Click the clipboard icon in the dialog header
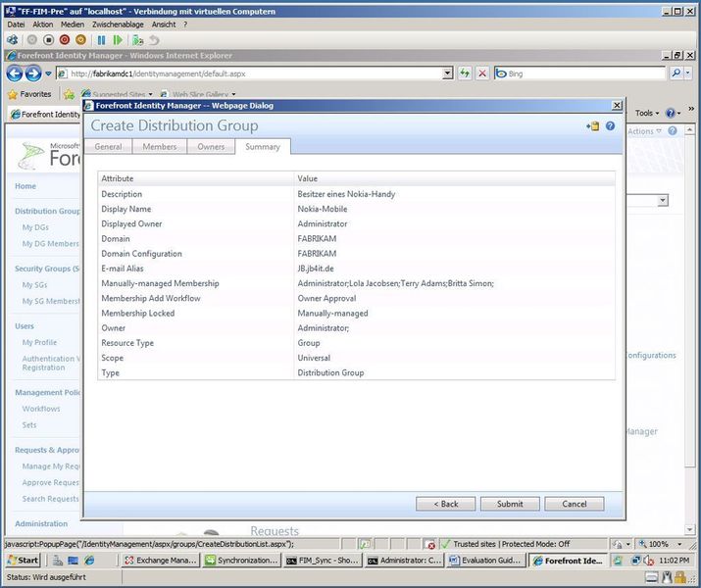Viewport: 701px width, 588px height. [x=593, y=126]
